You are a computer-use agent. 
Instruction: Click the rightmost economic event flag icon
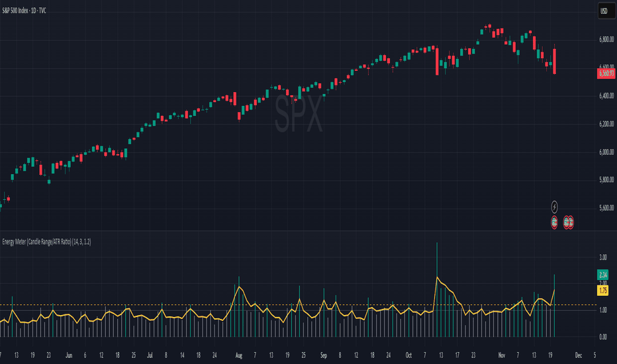coord(571,222)
